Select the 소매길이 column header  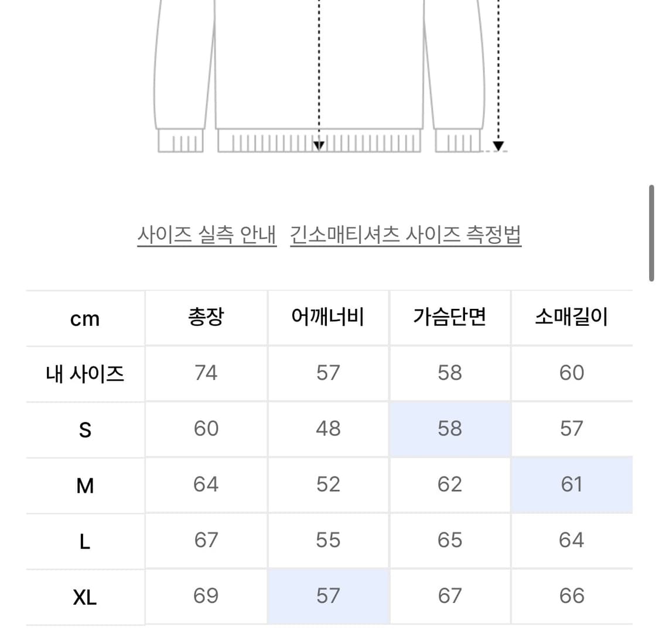(572, 317)
